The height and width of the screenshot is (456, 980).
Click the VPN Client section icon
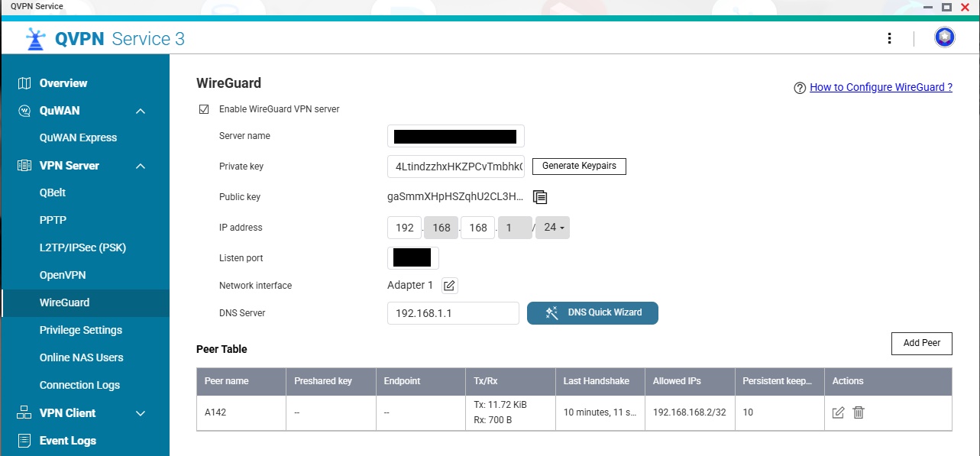(24, 413)
